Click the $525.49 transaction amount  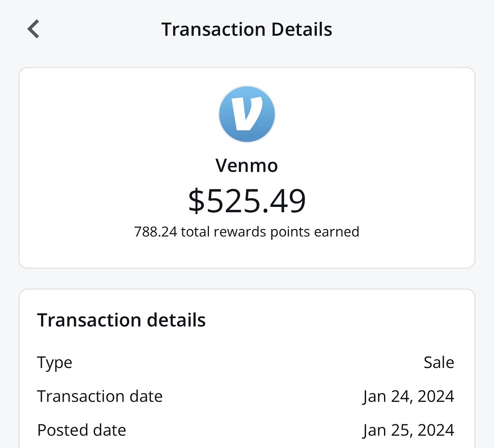click(247, 201)
